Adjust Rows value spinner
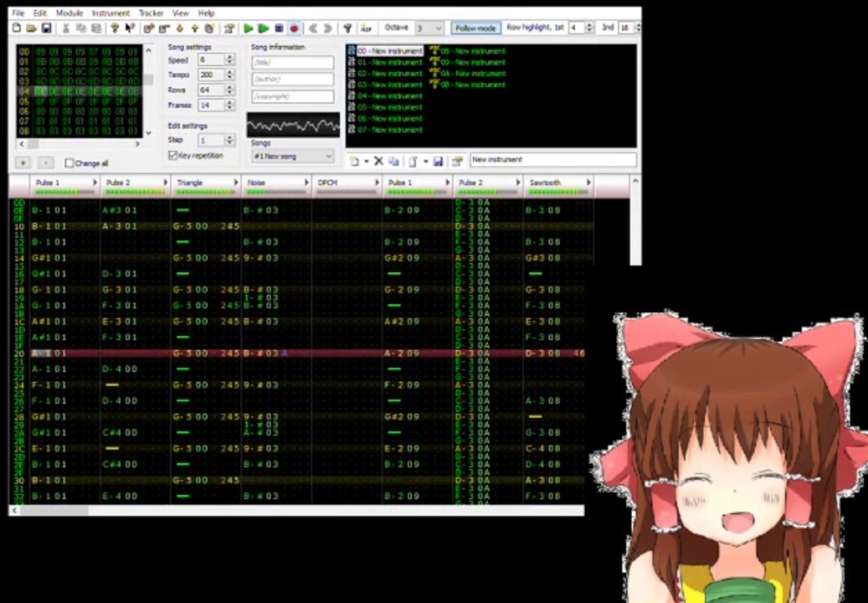This screenshot has height=603, width=868. tap(229, 90)
